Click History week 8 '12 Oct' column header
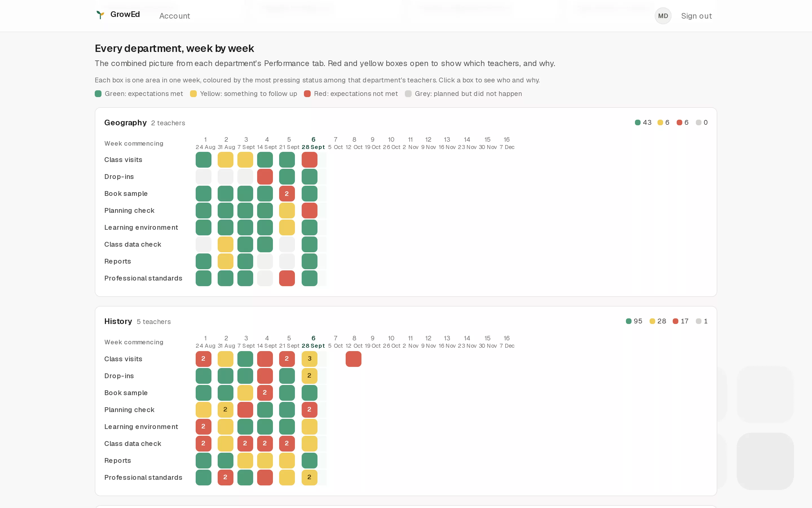 tap(354, 342)
